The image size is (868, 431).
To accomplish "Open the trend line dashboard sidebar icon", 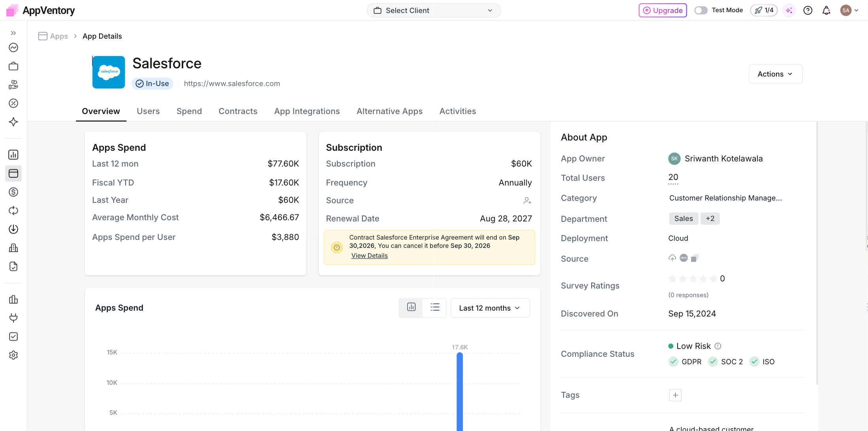I will 13,48.
